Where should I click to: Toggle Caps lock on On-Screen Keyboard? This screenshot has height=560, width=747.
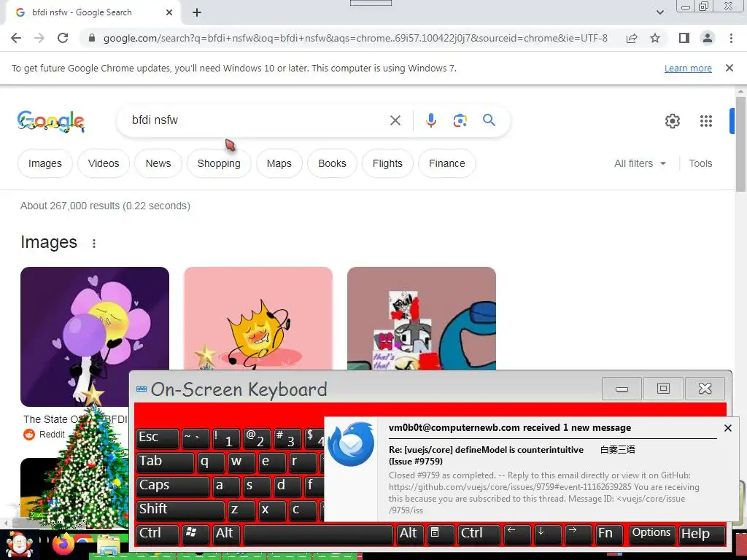point(172,486)
